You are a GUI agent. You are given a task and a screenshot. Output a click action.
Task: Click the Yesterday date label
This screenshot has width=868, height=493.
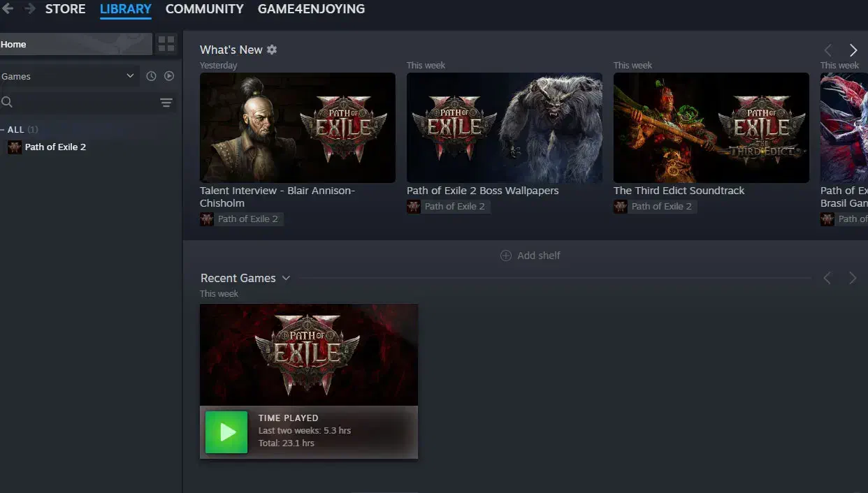[x=218, y=65]
